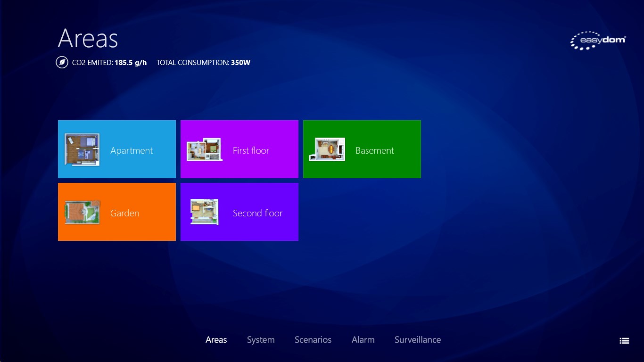Click the Basement floor plan thumbnail
644x362 pixels.
click(327, 149)
